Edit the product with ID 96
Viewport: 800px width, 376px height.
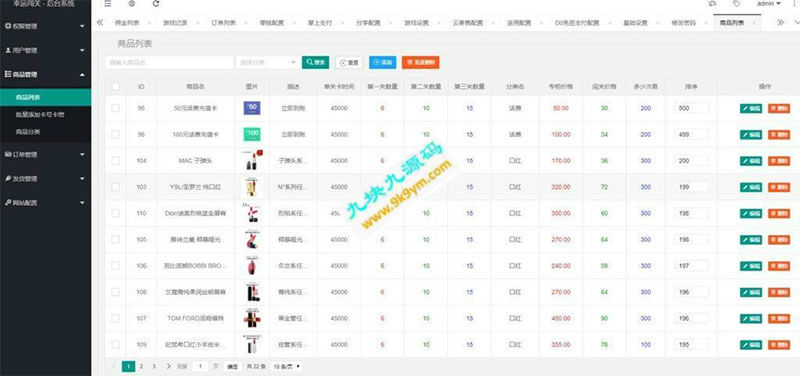click(751, 135)
